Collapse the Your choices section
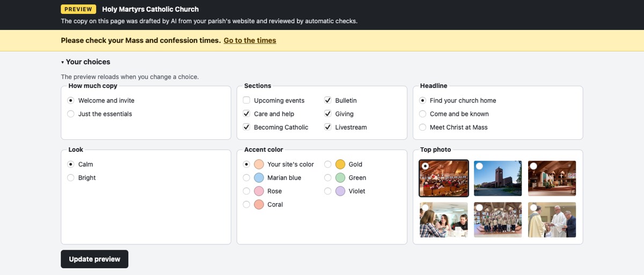 point(86,62)
